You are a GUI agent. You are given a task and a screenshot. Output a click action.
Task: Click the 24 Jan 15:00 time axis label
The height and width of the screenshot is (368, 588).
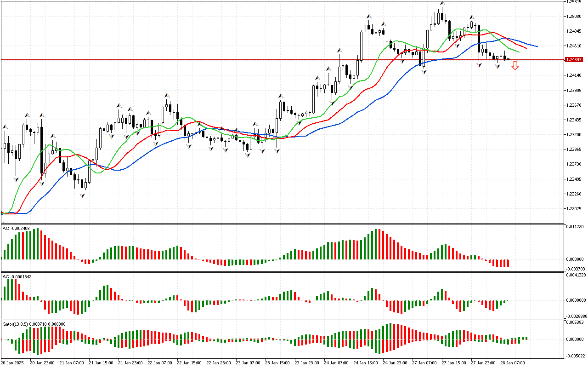[x=366, y=362]
